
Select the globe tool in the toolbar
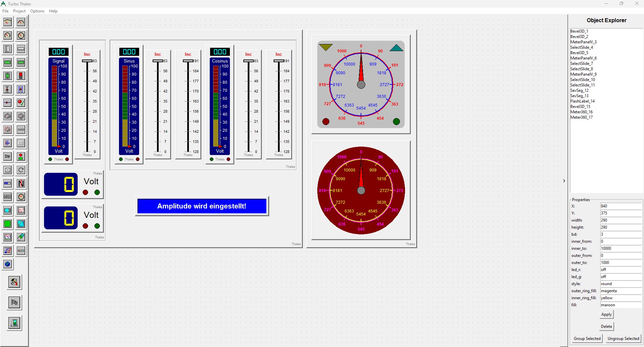(x=7, y=265)
